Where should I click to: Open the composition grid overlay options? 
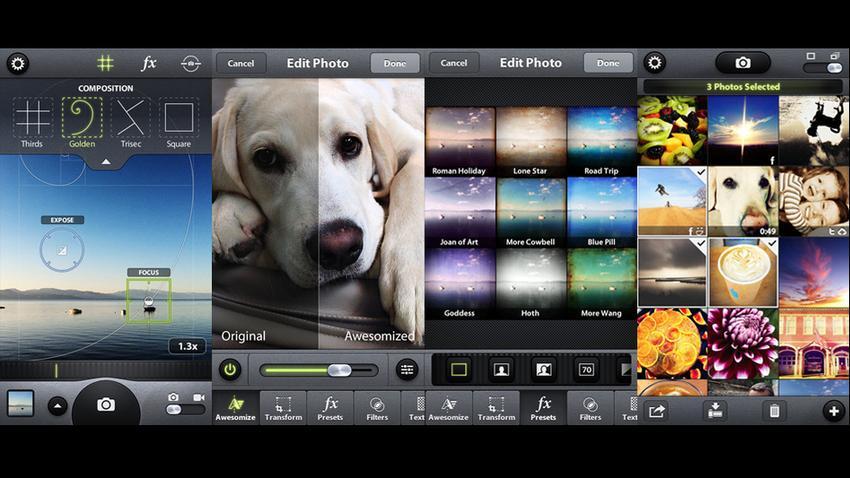(x=105, y=63)
